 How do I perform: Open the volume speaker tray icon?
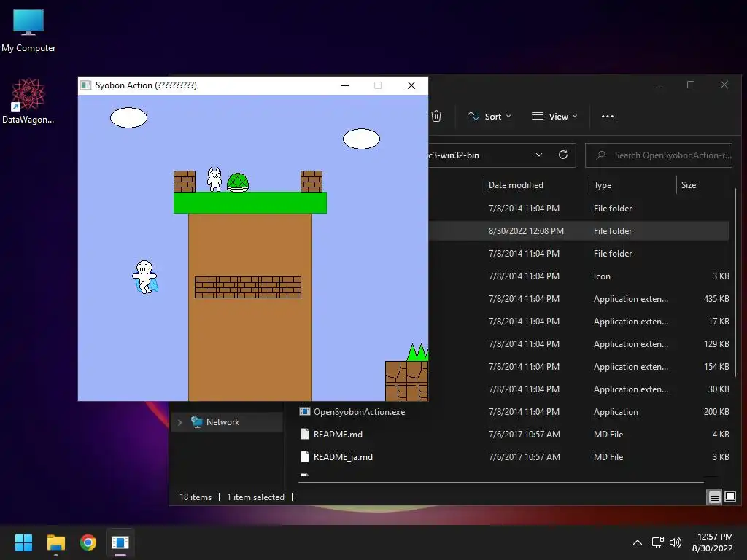[676, 542]
